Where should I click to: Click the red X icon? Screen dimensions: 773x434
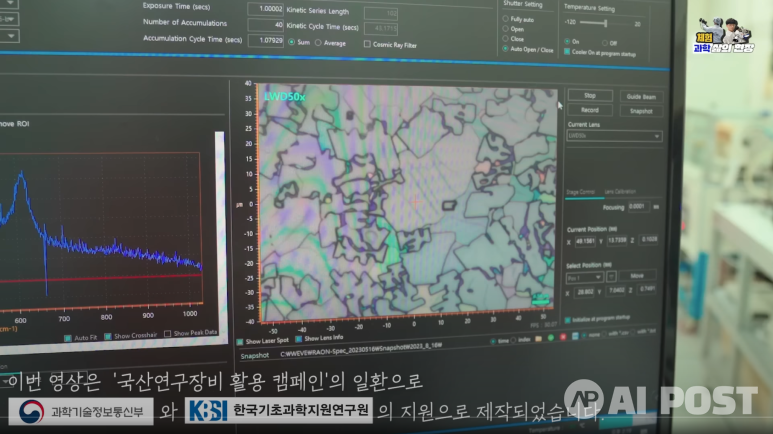(563, 337)
